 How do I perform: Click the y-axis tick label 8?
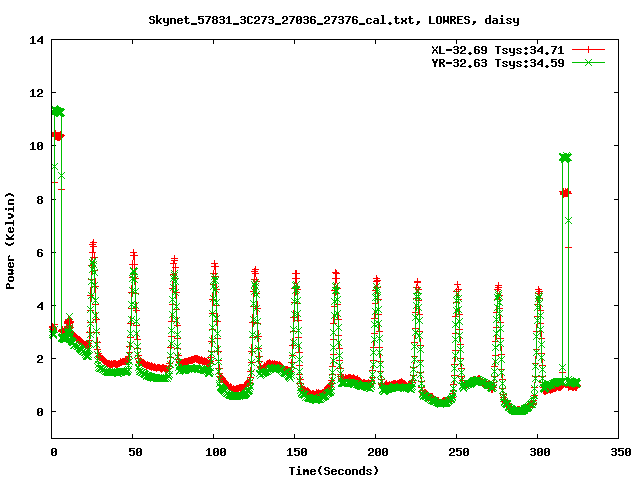(x=40, y=200)
